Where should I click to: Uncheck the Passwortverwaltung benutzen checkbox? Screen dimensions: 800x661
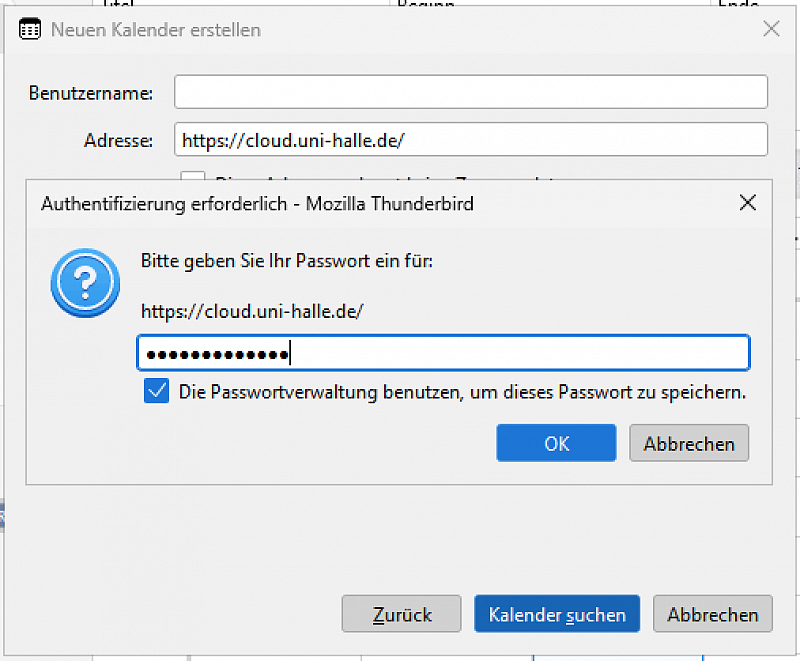click(x=156, y=391)
